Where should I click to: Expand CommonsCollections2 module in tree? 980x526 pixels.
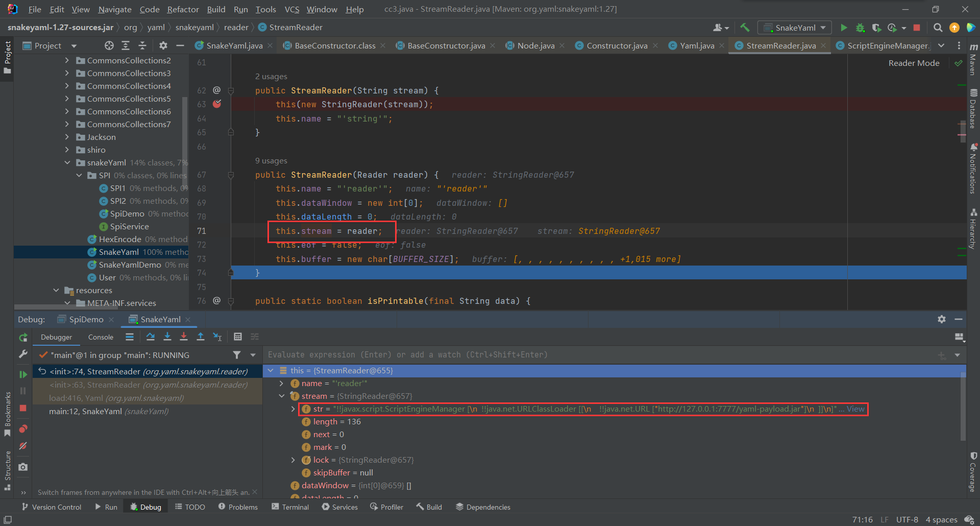pyautogui.click(x=67, y=60)
